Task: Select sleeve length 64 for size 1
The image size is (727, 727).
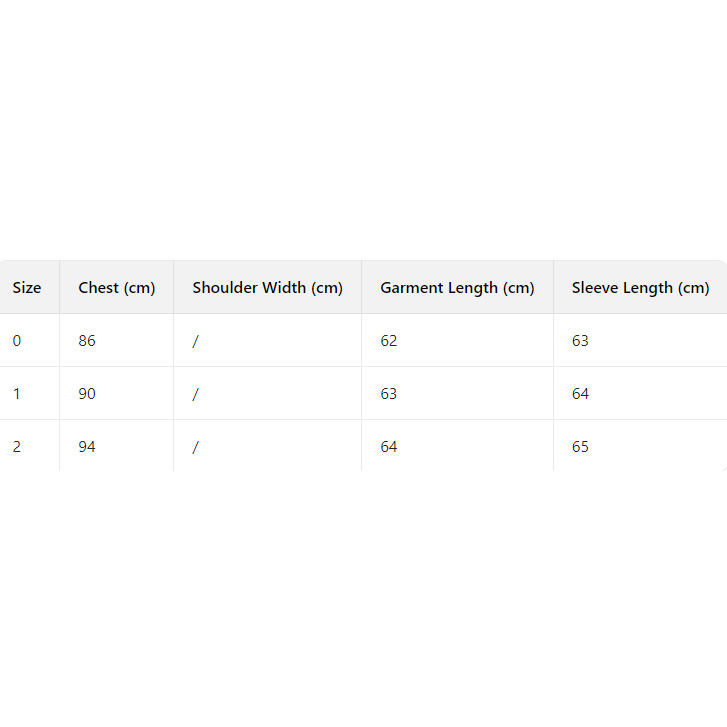Action: [580, 394]
